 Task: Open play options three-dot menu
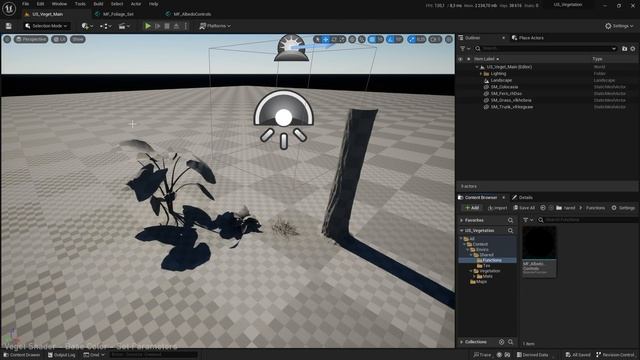(186, 26)
